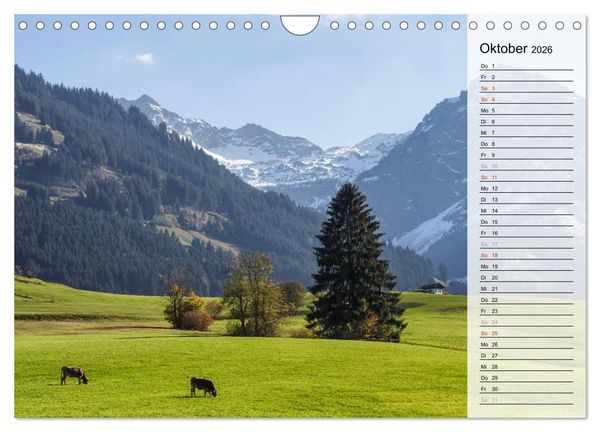Select the "Fr 16" calendar row

[x=526, y=233]
